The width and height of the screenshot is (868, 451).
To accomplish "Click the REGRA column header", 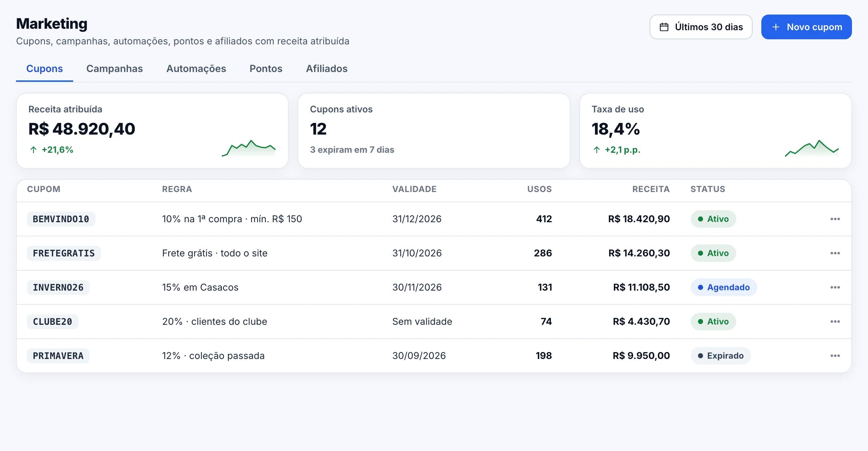I will point(177,189).
